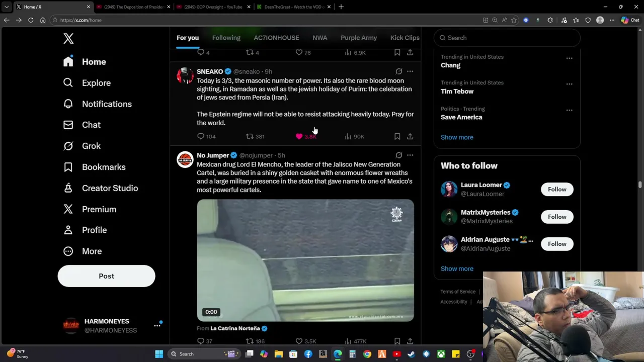Switch to the Following tab
This screenshot has width=644, height=362.
pyautogui.click(x=226, y=38)
